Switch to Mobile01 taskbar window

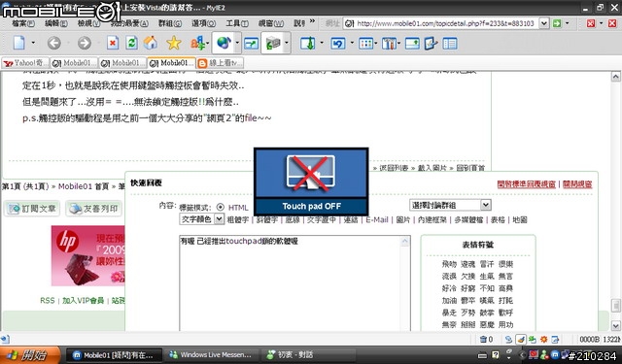[x=114, y=355]
